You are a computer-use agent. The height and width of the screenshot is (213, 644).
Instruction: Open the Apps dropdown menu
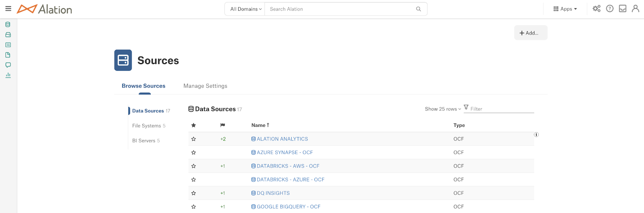pos(565,9)
